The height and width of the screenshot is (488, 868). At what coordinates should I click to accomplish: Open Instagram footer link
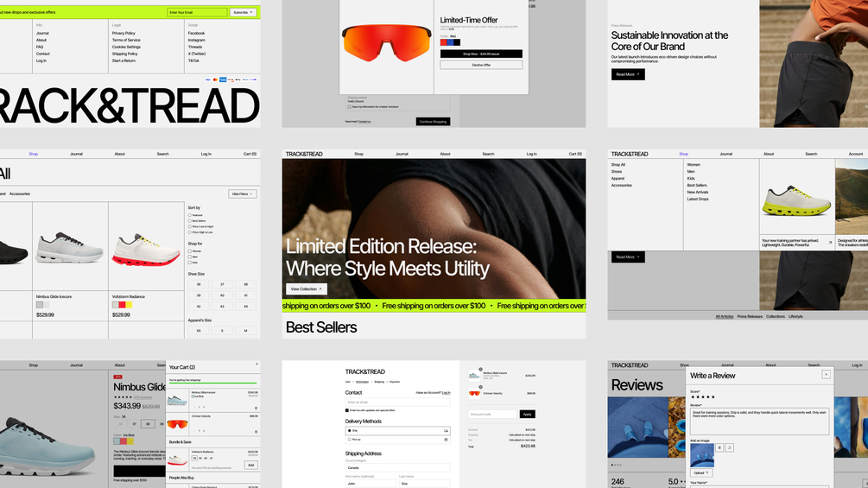(196, 40)
